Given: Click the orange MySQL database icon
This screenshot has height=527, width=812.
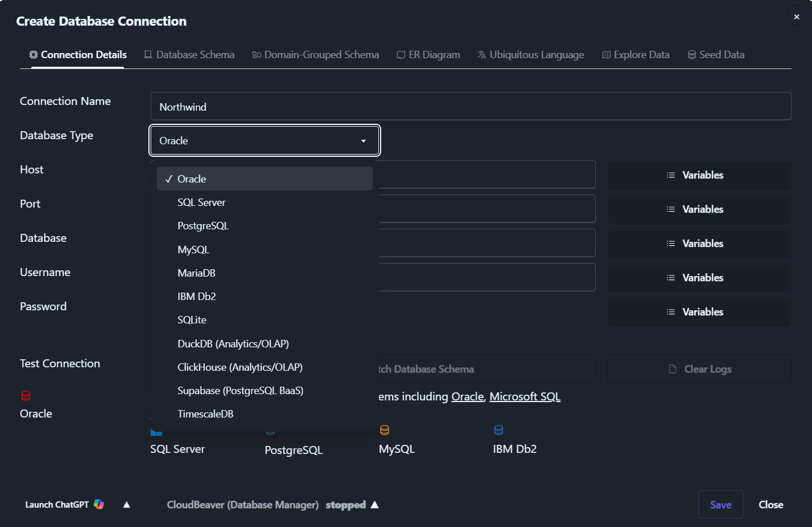Looking at the screenshot, I should point(385,430).
